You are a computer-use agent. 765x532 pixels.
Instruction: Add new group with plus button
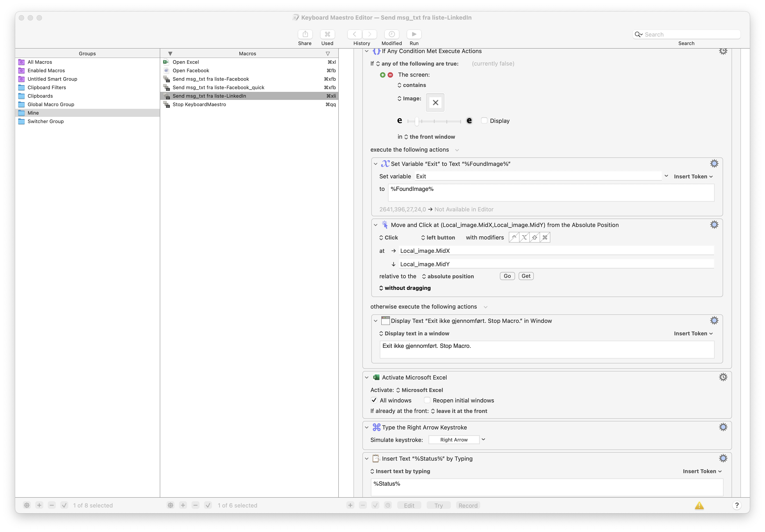click(39, 505)
